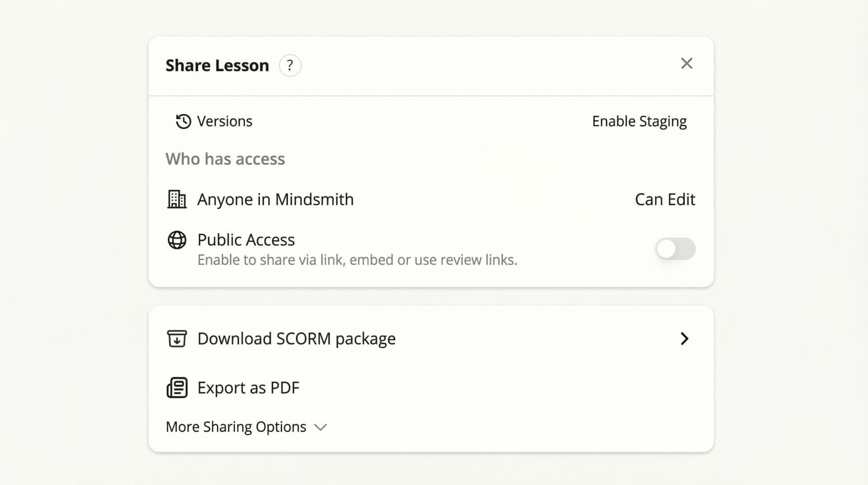Expand SCORM options with right chevron
The height and width of the screenshot is (485, 868).
coord(684,338)
